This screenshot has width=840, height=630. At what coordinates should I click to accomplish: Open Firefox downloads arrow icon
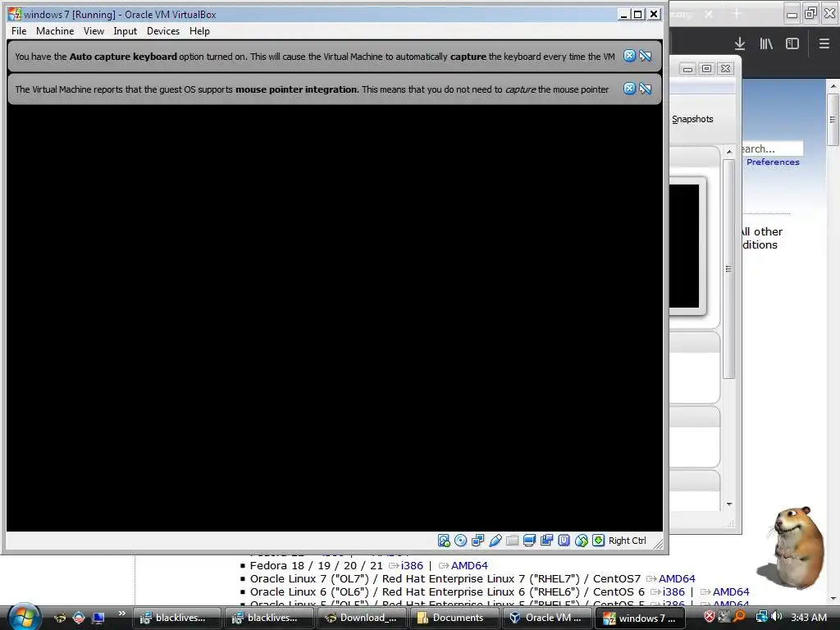(x=740, y=44)
